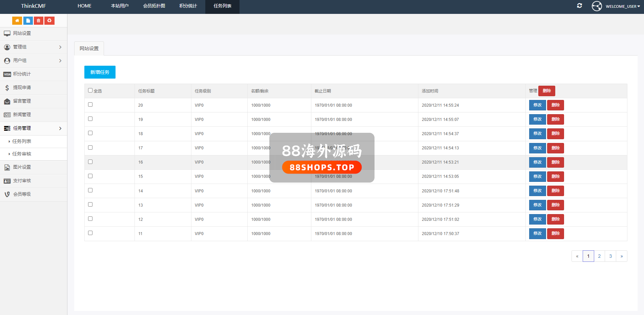Image resolution: width=644 pixels, height=315 pixels.
Task: Click the red recycle icon in sidebar toolbar
Action: 49,21
